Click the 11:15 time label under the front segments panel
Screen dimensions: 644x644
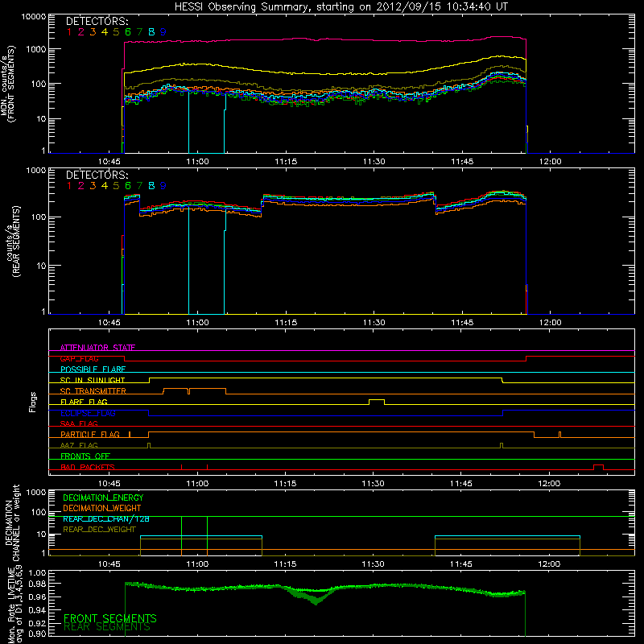click(286, 162)
